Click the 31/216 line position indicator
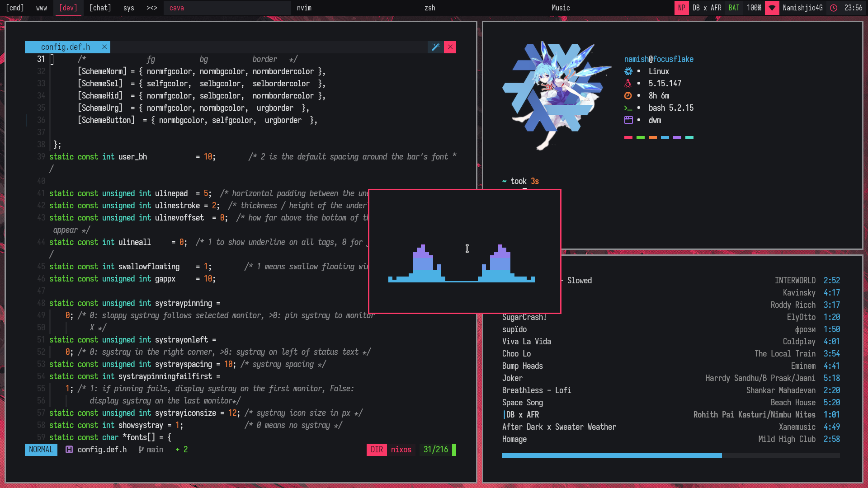Image resolution: width=868 pixels, height=488 pixels. pyautogui.click(x=436, y=450)
